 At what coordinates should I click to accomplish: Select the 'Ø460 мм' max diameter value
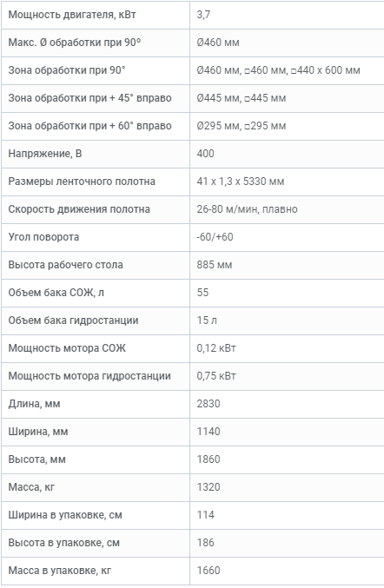pos(218,43)
